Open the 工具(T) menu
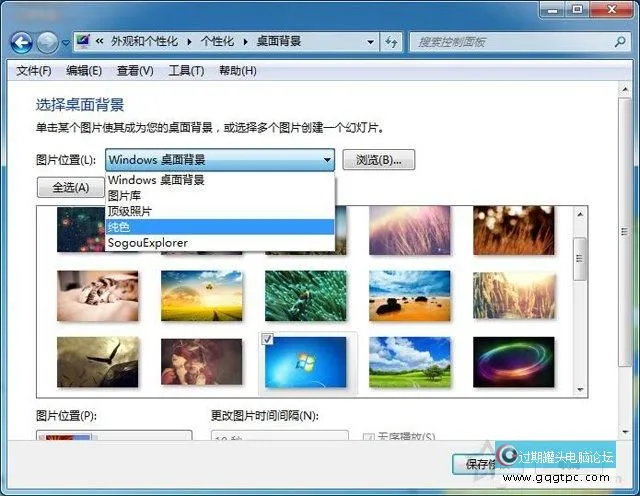 click(186, 71)
